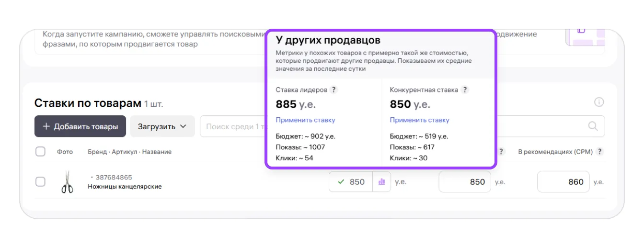Screen dimensions: 644x247
Task: Apply the competitive rate of 850 у.е.
Action: coord(419,120)
